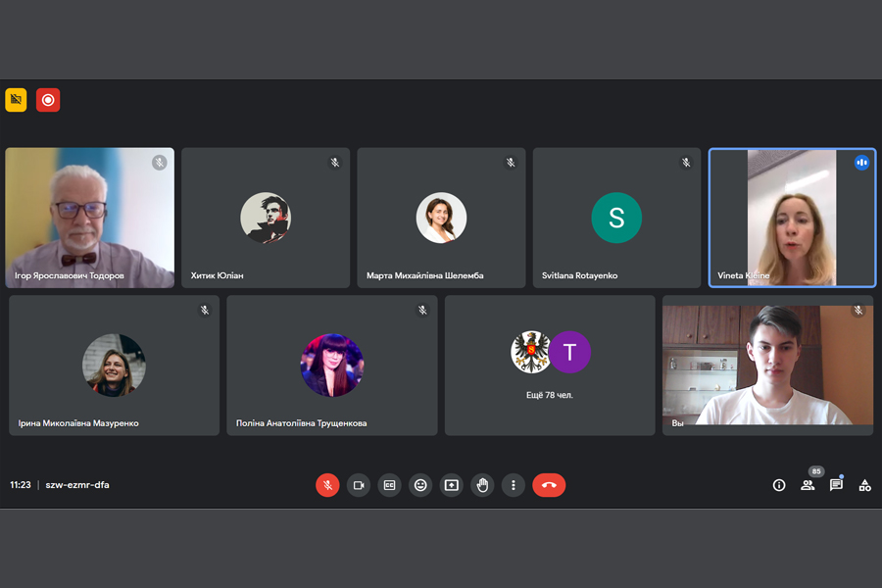Open the chat with everyone icon
This screenshot has height=588, width=882.
click(837, 485)
